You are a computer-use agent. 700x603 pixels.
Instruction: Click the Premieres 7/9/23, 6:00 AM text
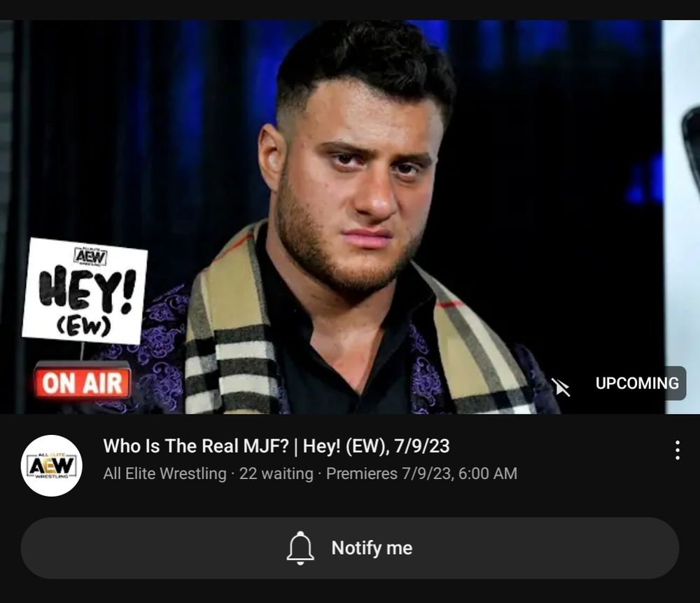click(x=421, y=473)
